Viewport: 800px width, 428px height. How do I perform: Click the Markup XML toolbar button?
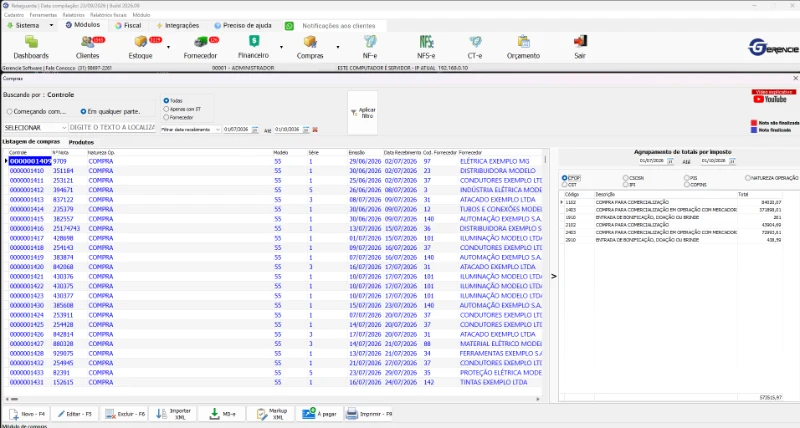[271, 414]
